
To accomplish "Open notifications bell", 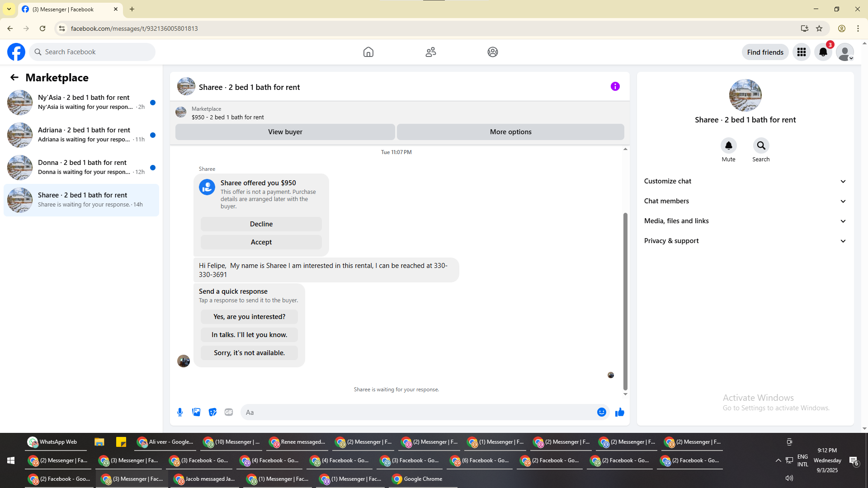I will tap(823, 52).
